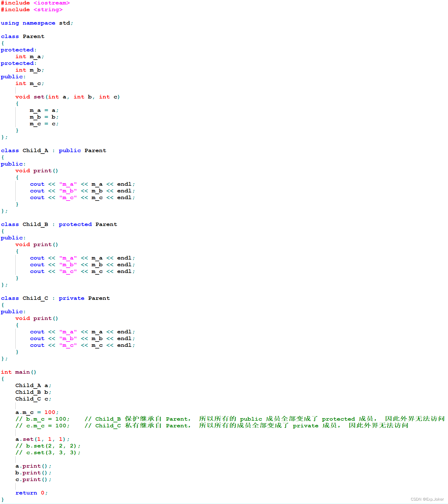The image size is (448, 504).
Task: Click the class Parent declaration
Action: click(x=23, y=36)
